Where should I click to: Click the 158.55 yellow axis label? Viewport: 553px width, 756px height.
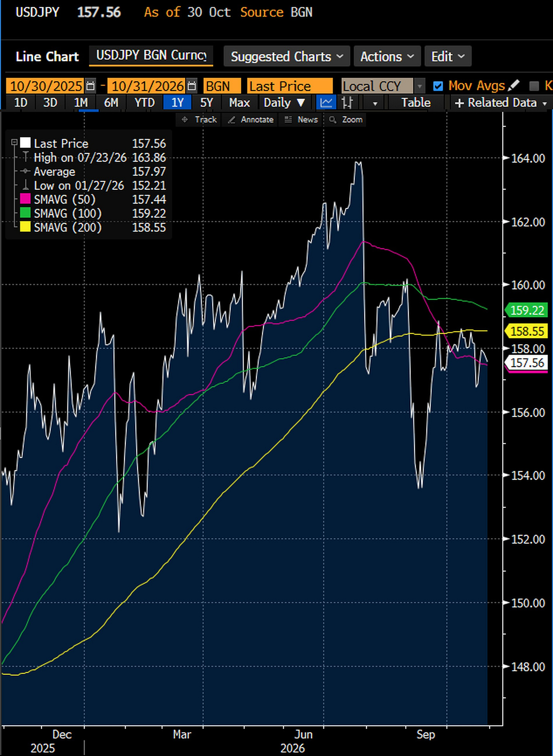[527, 331]
